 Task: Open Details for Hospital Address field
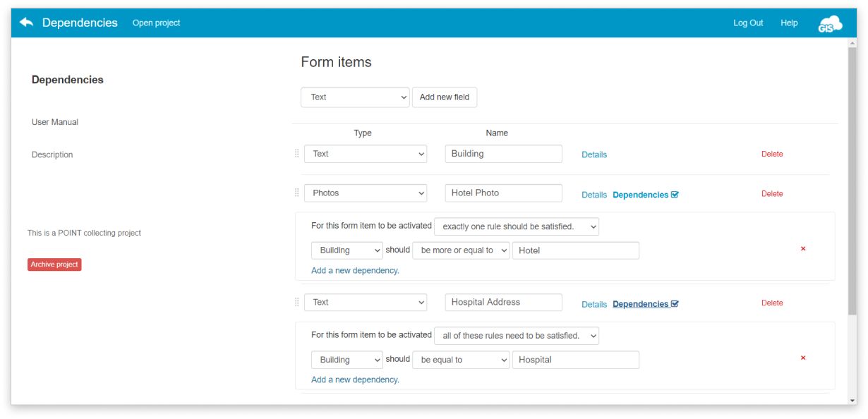click(594, 305)
